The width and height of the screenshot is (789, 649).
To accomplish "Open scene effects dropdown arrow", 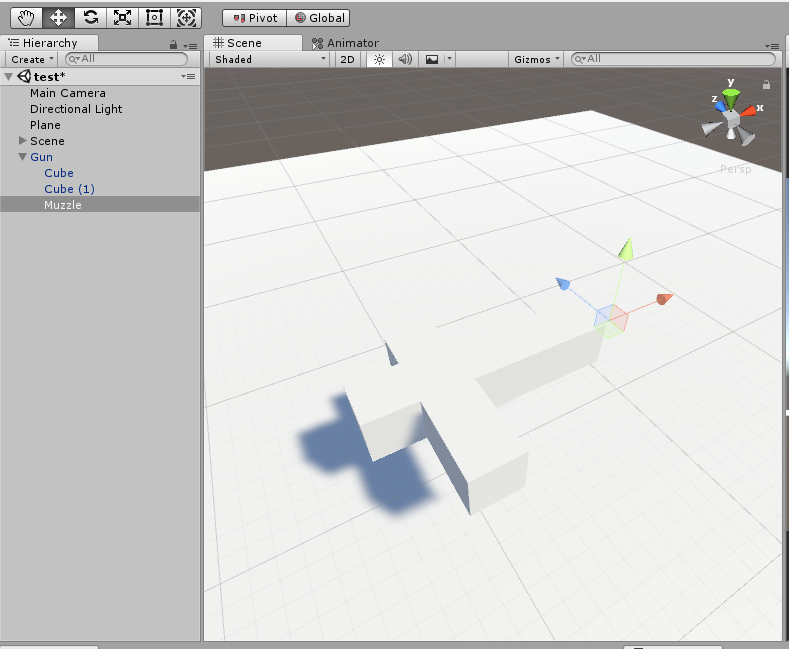I will [x=449, y=59].
